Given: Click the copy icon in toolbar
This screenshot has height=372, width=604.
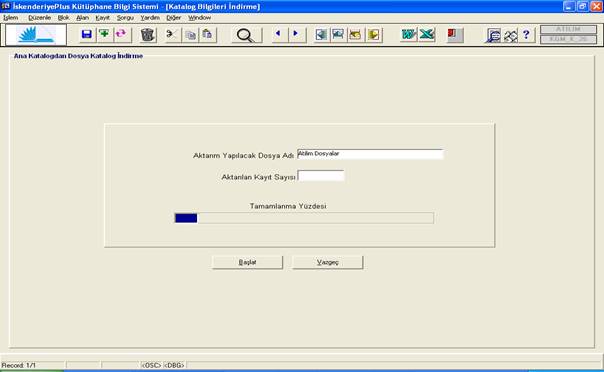Looking at the screenshot, I should (190, 35).
